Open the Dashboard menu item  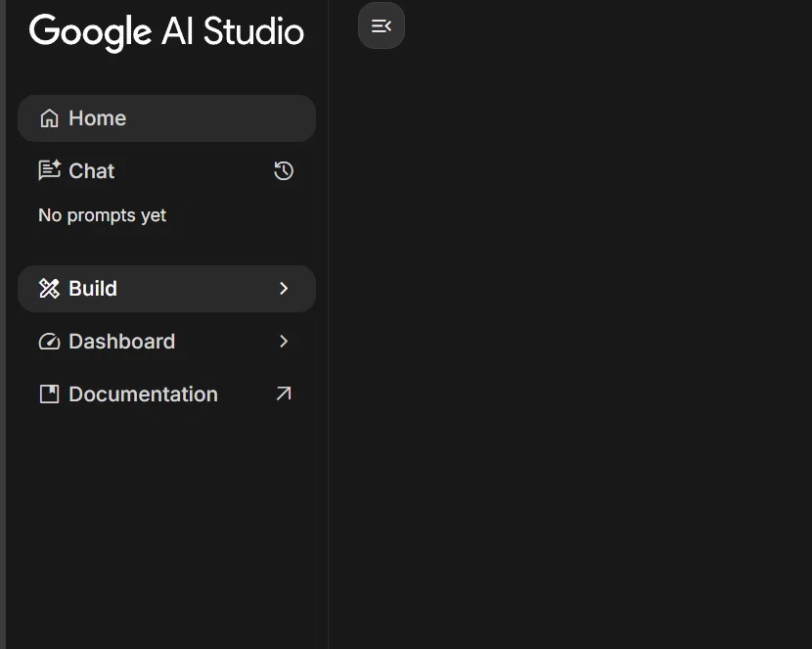[166, 342]
